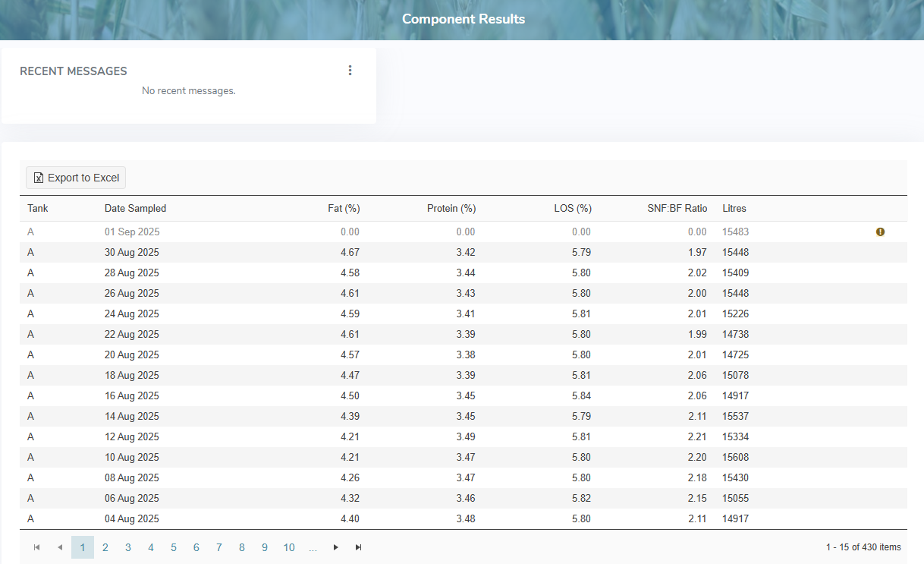Advance to the next results page

[335, 547]
